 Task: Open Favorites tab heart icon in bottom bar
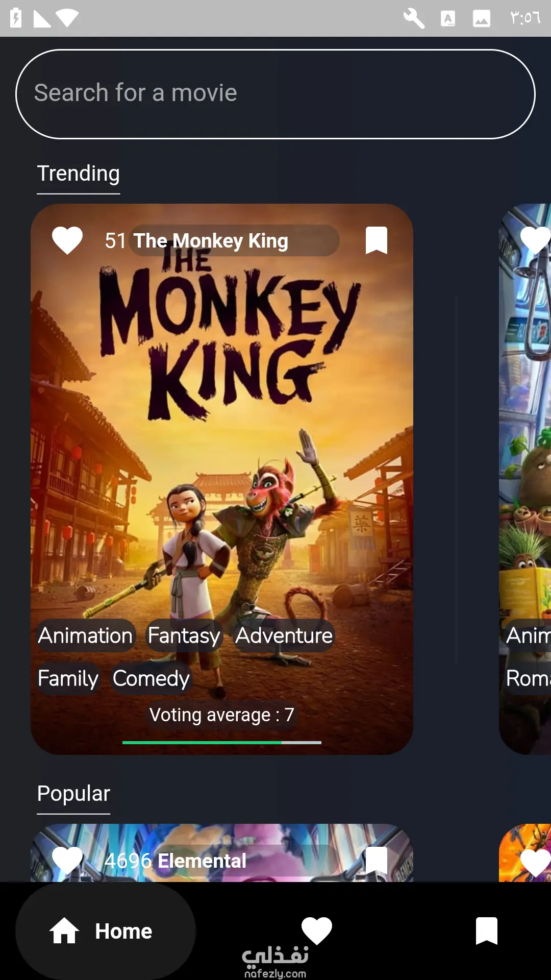point(317,930)
